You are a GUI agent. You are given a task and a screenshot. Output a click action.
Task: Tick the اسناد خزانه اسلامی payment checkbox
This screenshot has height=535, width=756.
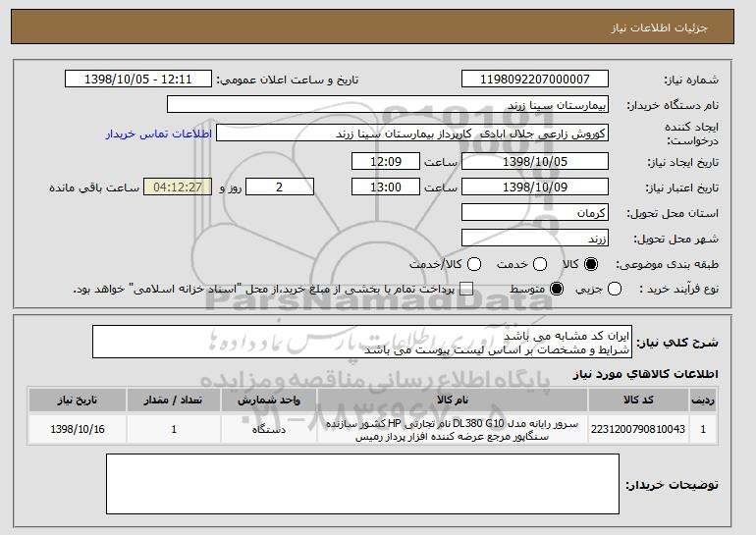(x=466, y=290)
